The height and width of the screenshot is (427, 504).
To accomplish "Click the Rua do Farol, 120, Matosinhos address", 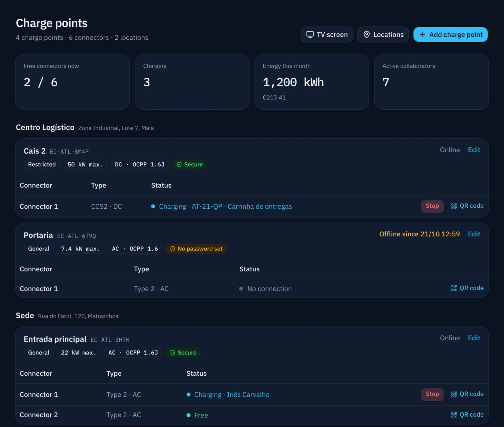I will (78, 316).
